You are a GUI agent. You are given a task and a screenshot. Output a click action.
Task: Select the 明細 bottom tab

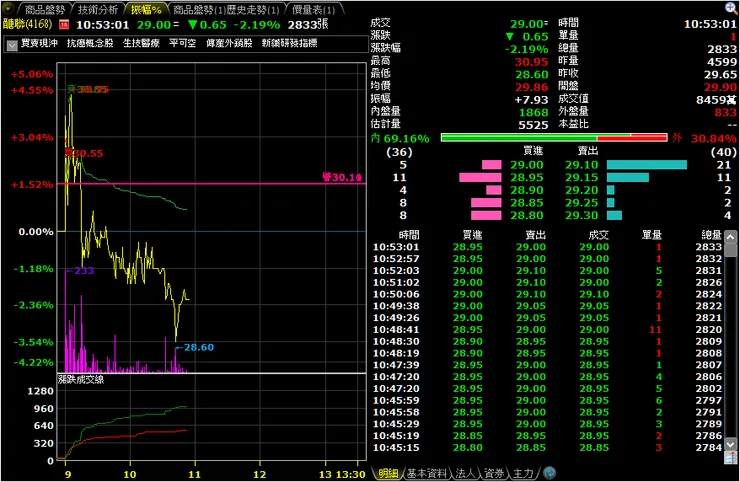click(x=388, y=473)
